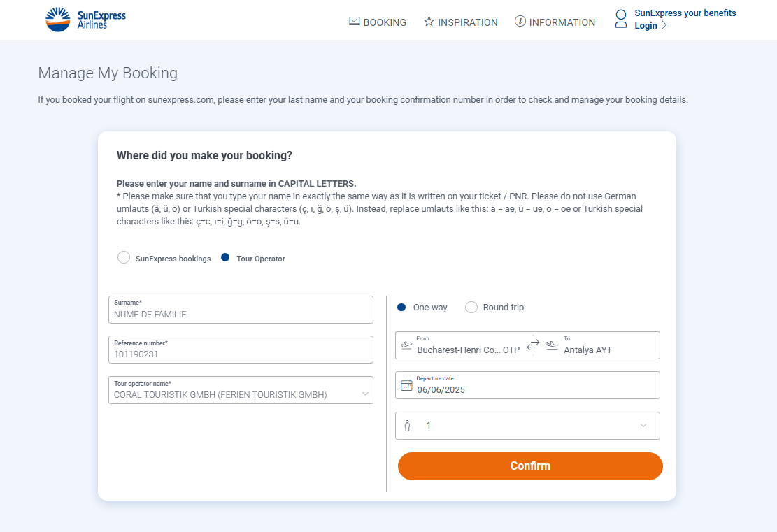Click the SunExpress Airlines logo

pos(85,20)
